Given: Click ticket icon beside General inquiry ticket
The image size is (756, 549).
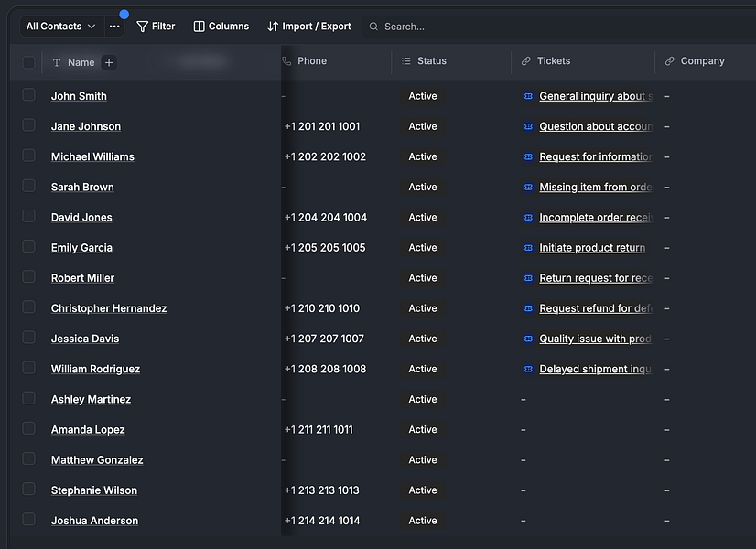Looking at the screenshot, I should pos(528,96).
